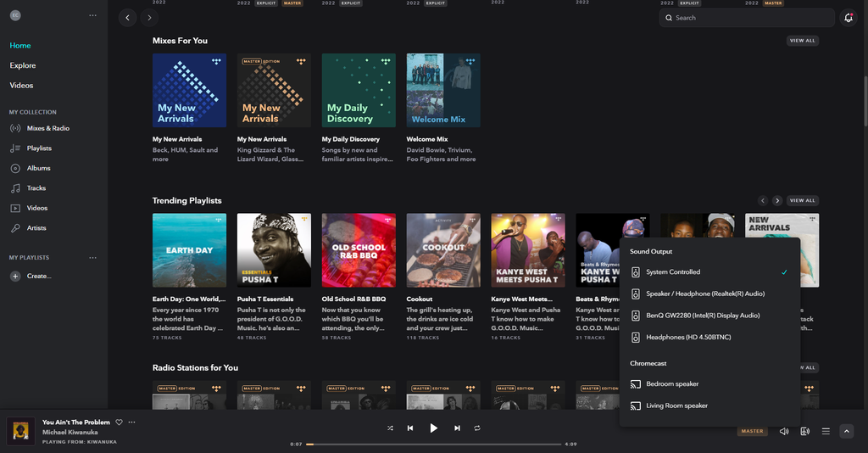Open Cookout playlist cover
The width and height of the screenshot is (868, 453).
[x=443, y=250]
